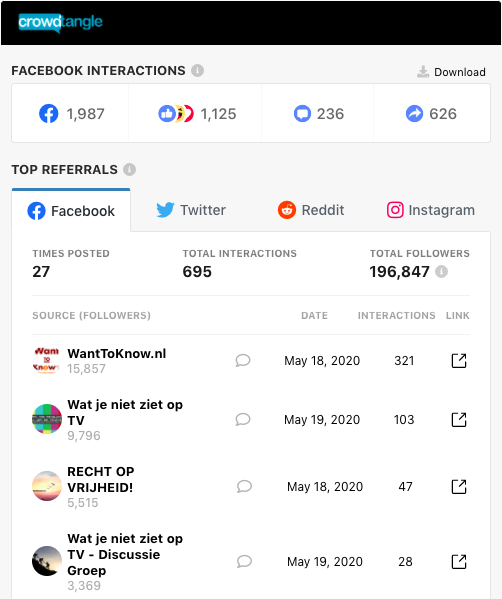Click info icon beside Facebook Interactions heading
This screenshot has height=599, width=502.
click(197, 70)
